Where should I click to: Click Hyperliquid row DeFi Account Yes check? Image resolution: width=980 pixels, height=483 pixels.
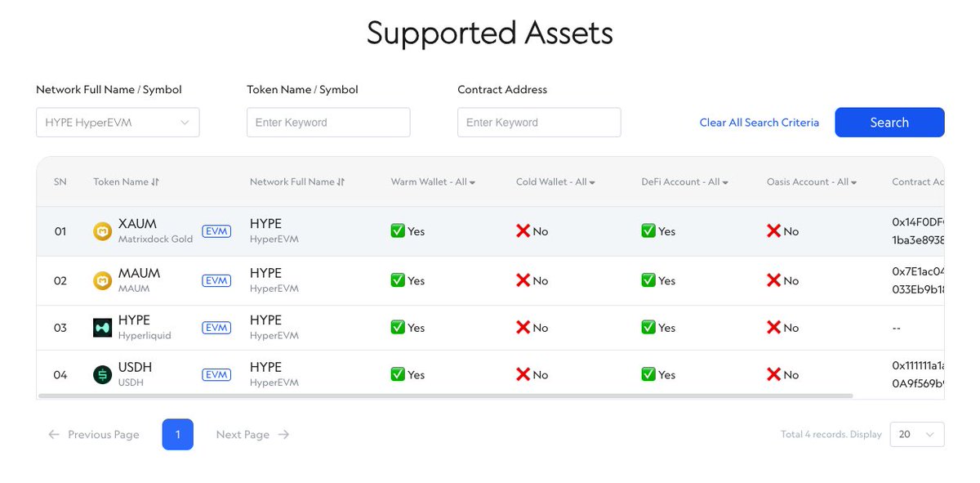click(x=658, y=328)
